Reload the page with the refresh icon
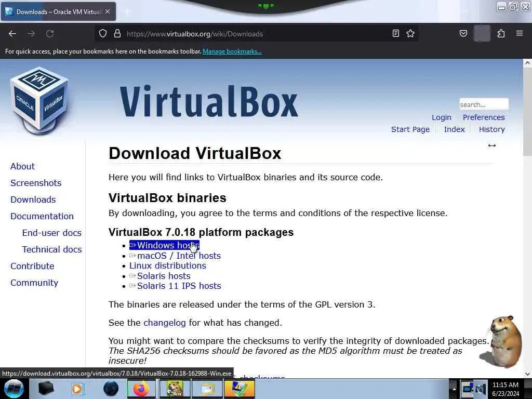This screenshot has height=399, width=532. [x=50, y=34]
